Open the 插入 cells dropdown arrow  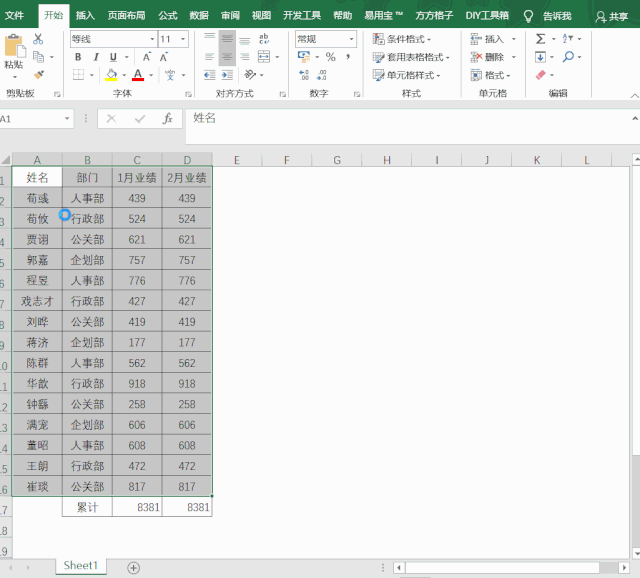[514, 39]
